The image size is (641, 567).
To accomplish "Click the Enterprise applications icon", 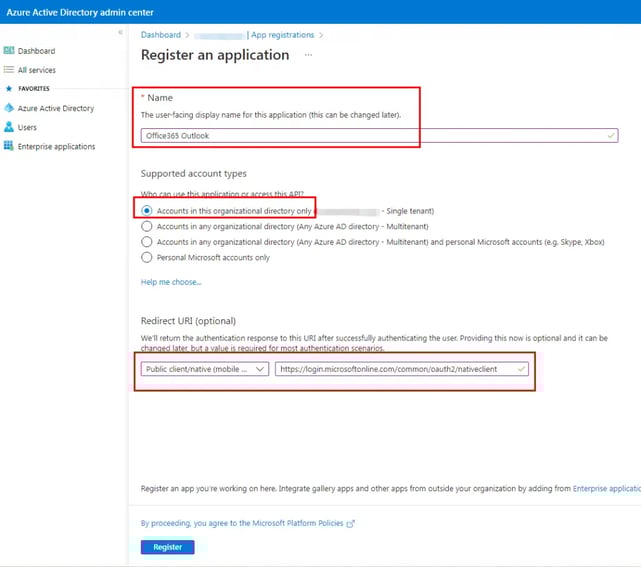I will (x=9, y=147).
